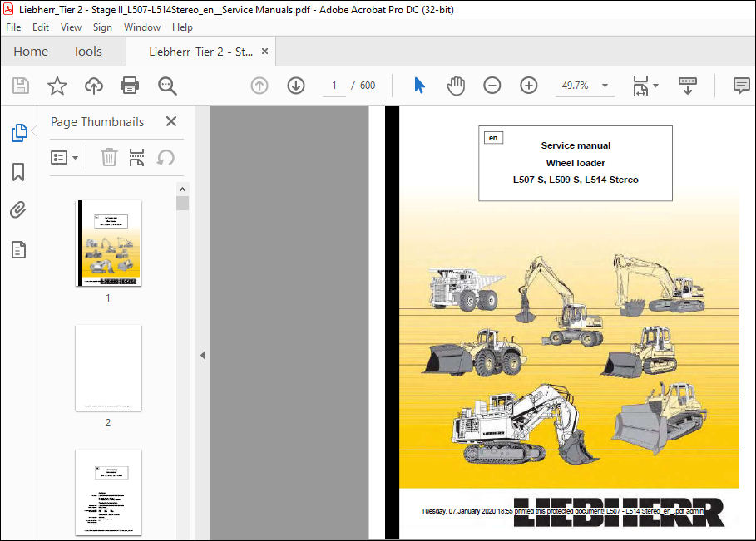Image resolution: width=756 pixels, height=541 pixels.
Task: Upload file to cloud icon
Action: [x=93, y=86]
